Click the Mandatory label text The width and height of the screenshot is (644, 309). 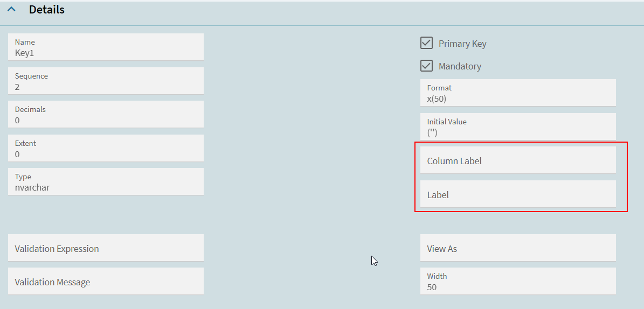point(460,66)
